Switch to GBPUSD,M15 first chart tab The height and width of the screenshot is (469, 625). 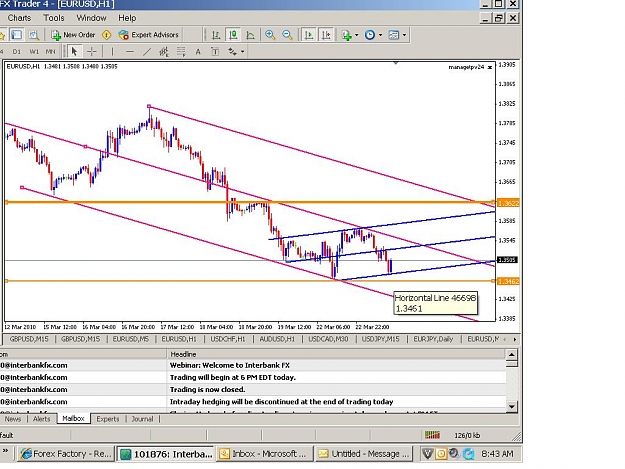click(29, 339)
